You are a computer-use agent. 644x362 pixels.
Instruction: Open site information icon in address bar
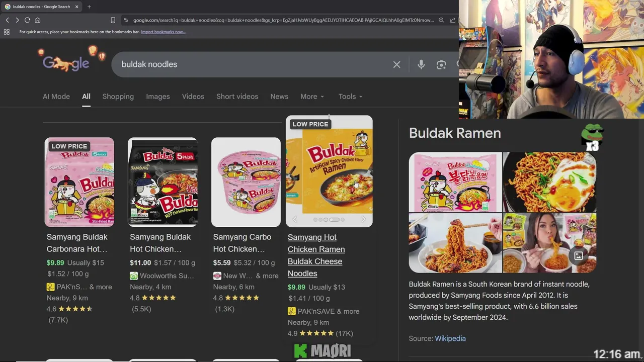(125, 20)
